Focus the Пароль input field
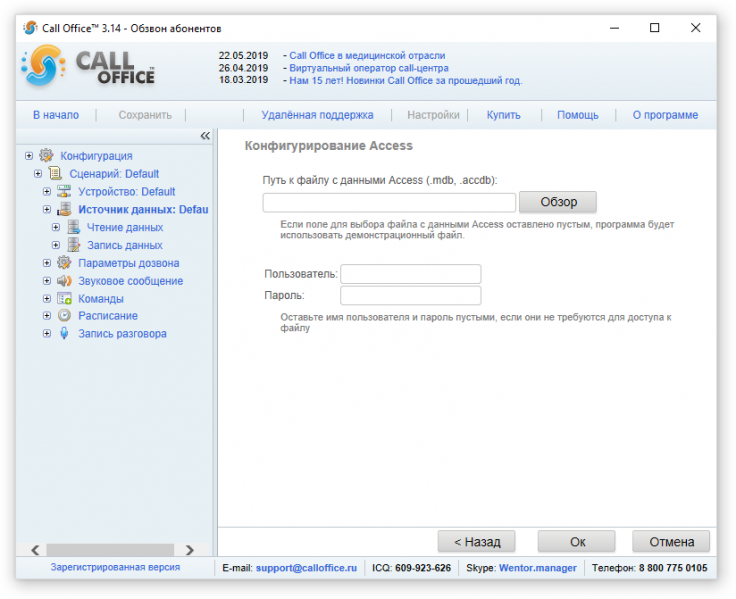 coord(411,295)
